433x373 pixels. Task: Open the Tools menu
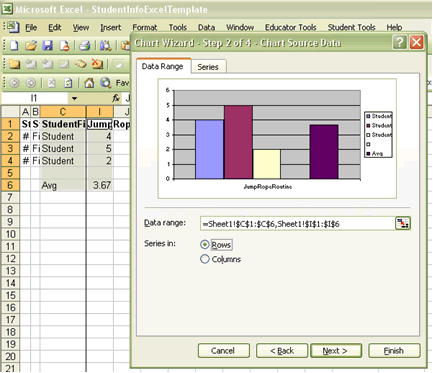click(x=178, y=27)
